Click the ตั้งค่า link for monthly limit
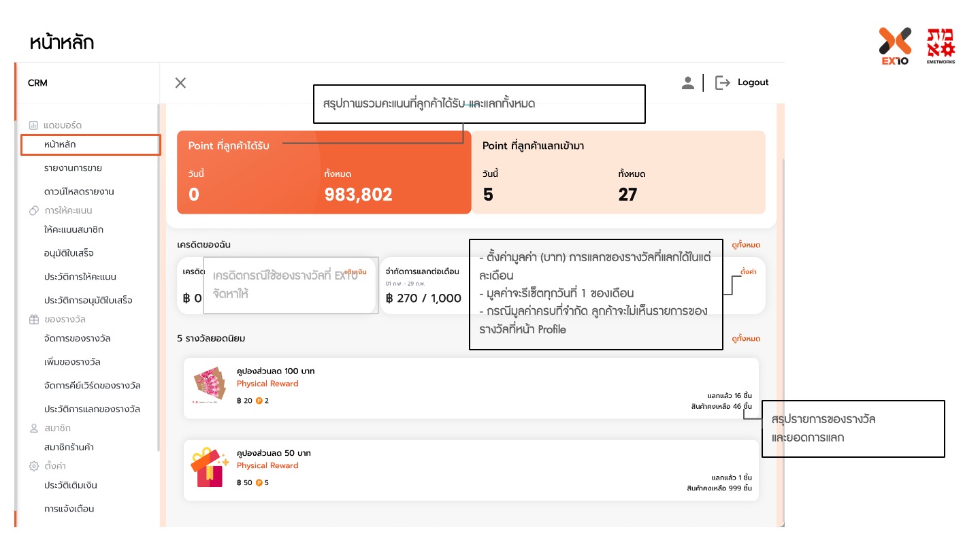980x551 pixels. tap(748, 271)
